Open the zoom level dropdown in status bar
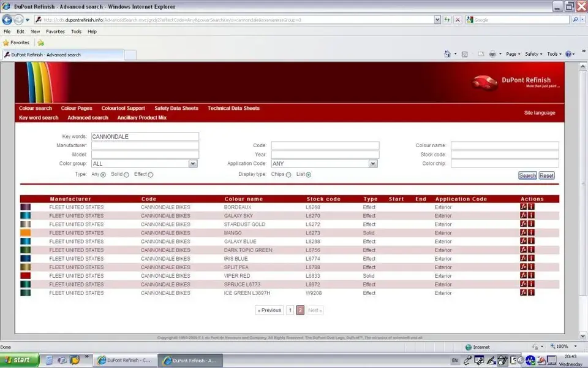588x368 pixels. [x=575, y=347]
